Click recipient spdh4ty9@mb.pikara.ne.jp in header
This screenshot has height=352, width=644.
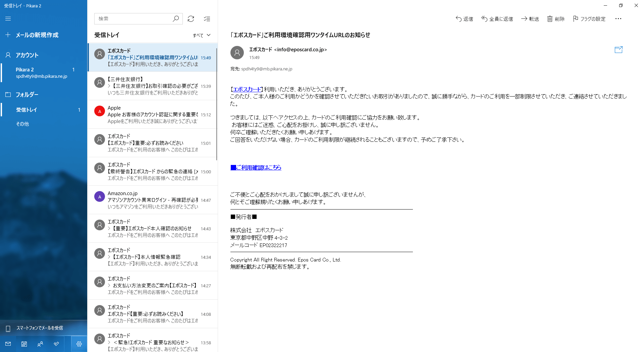(267, 69)
